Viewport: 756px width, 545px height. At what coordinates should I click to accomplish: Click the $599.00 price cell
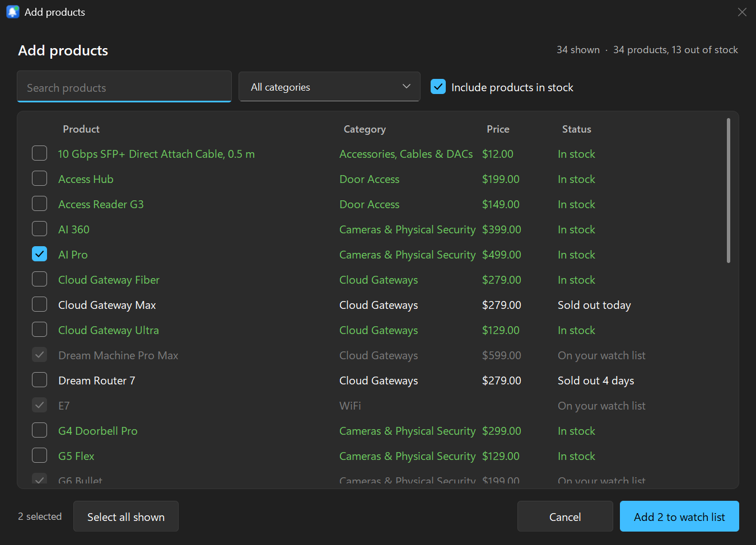[502, 355]
